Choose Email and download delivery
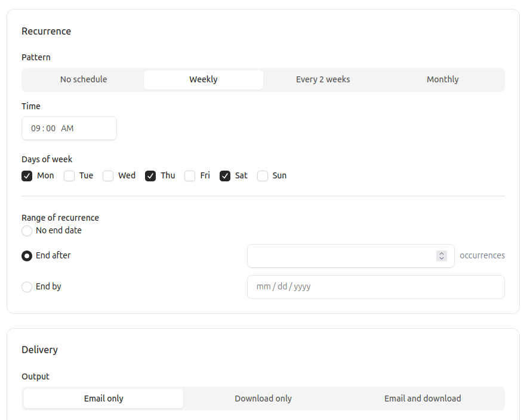The image size is (527, 420). pyautogui.click(x=423, y=399)
